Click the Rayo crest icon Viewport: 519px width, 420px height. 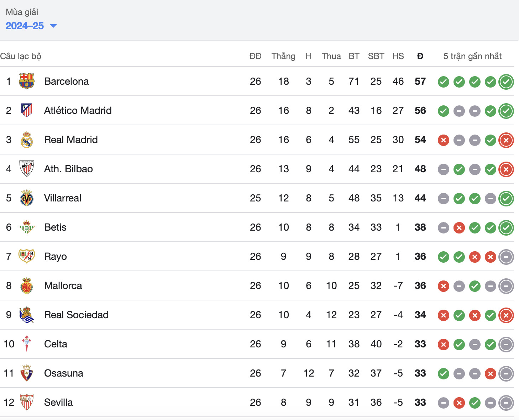coord(27,256)
